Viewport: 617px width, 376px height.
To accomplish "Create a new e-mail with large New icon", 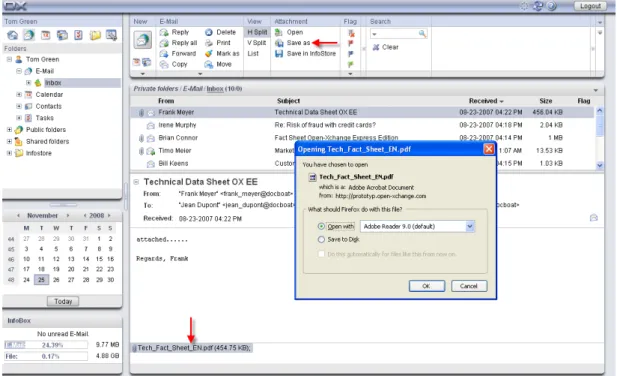I will click(x=142, y=40).
